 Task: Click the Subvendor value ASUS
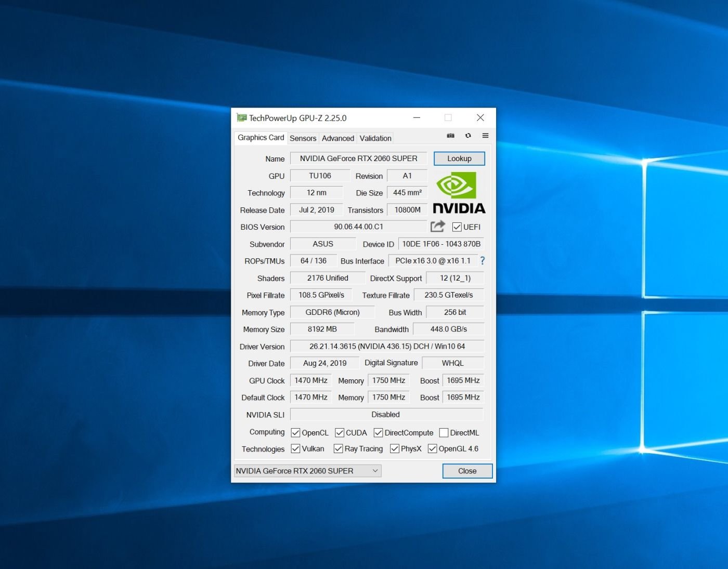[x=323, y=244]
